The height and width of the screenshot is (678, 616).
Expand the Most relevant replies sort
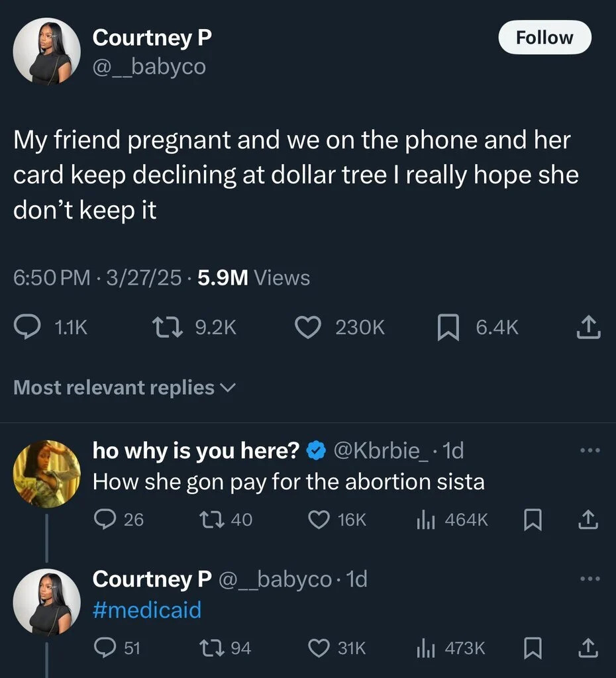tap(125, 387)
